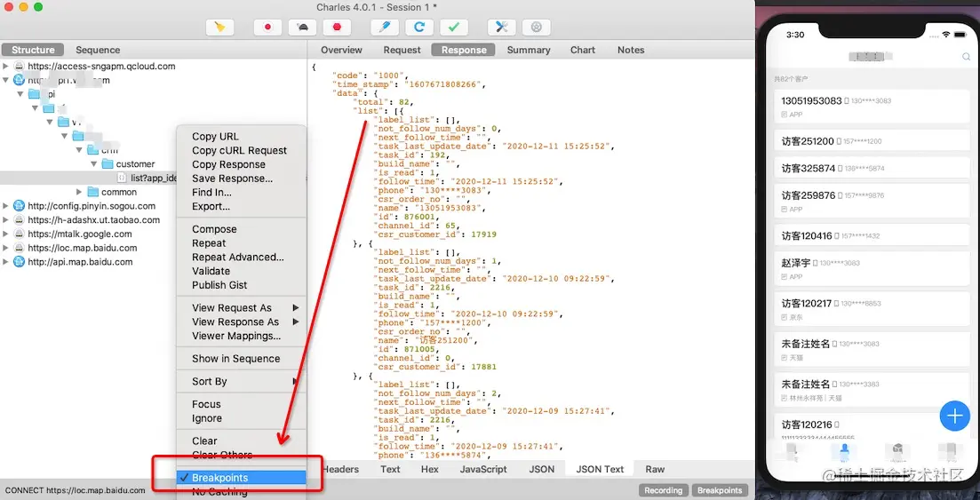
Task: Expand access-sngapm.qcloud.com host node
Action: coord(5,66)
